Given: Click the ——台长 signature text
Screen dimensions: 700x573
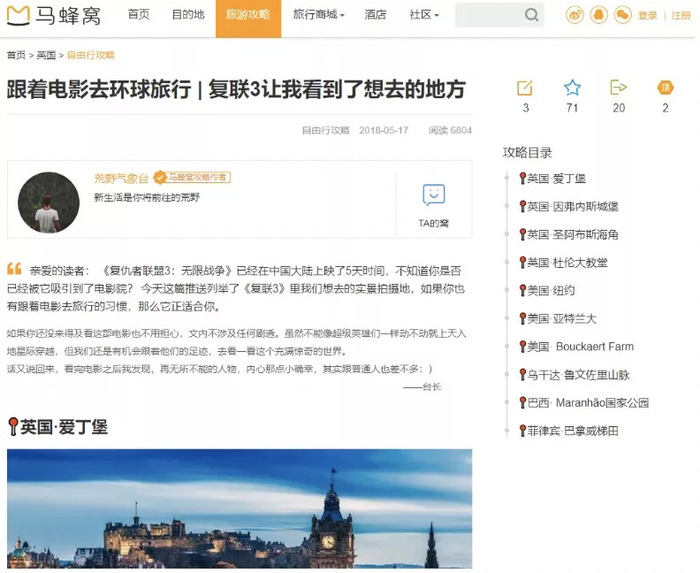Looking at the screenshot, I should [422, 387].
